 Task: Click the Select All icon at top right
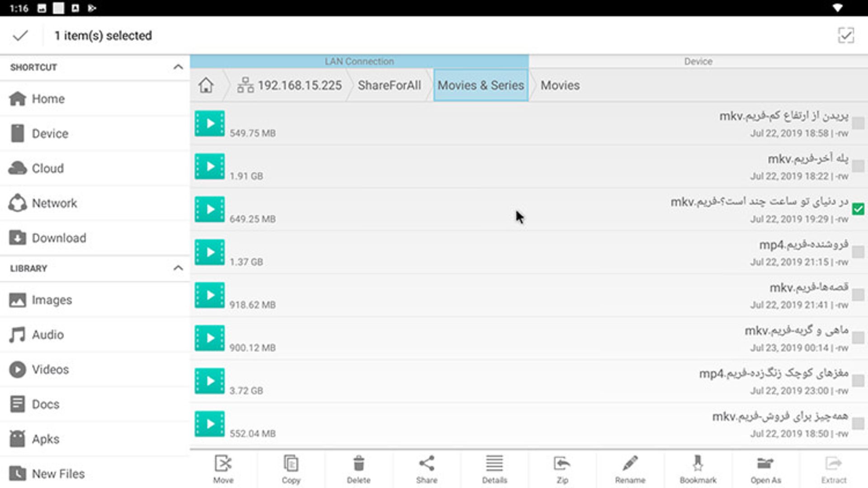click(x=845, y=35)
